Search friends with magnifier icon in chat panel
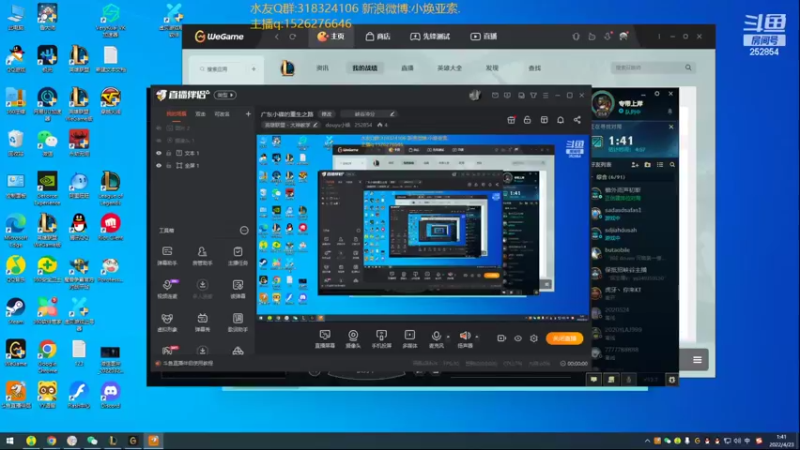 pos(672,165)
